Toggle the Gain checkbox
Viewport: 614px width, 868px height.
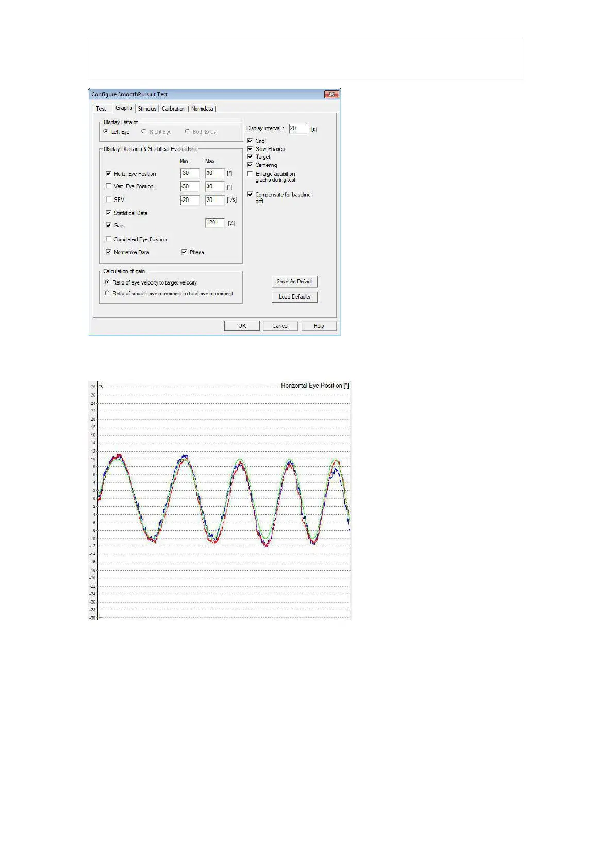pos(108,225)
